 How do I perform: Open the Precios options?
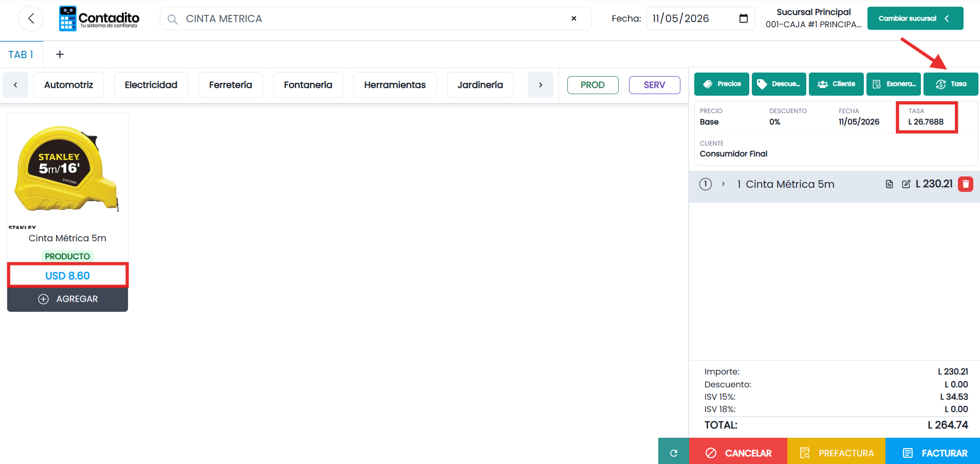point(722,84)
